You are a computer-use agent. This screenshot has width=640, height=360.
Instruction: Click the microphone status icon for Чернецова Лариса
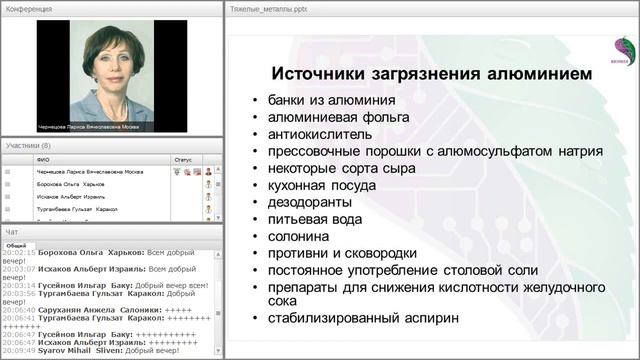[177, 172]
